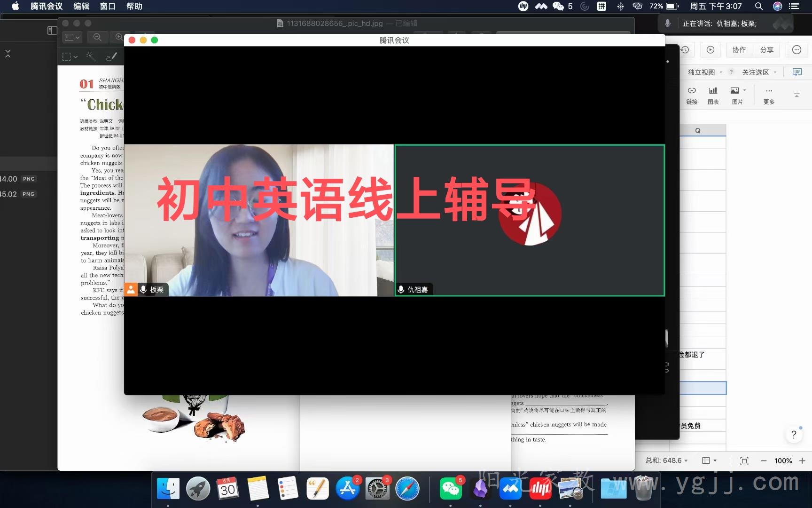This screenshot has width=812, height=508.
Task: Click the highlighted selected cell in spreadsheet
Action: pos(703,388)
